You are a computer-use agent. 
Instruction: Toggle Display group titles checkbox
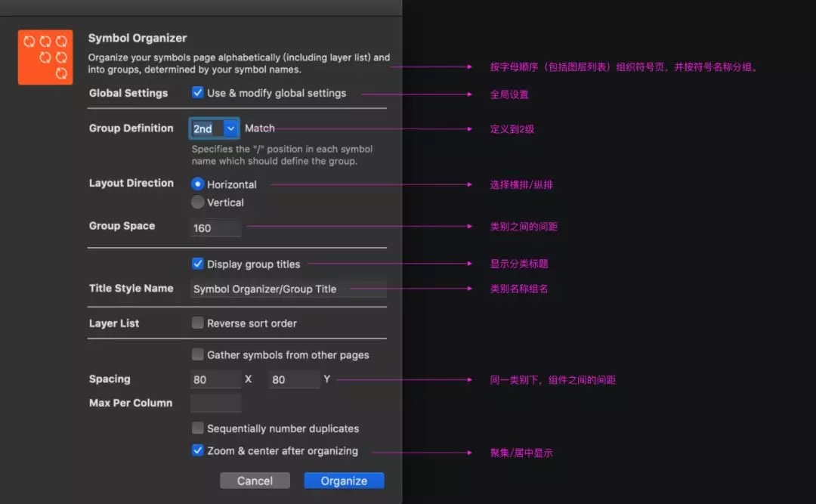coord(198,264)
